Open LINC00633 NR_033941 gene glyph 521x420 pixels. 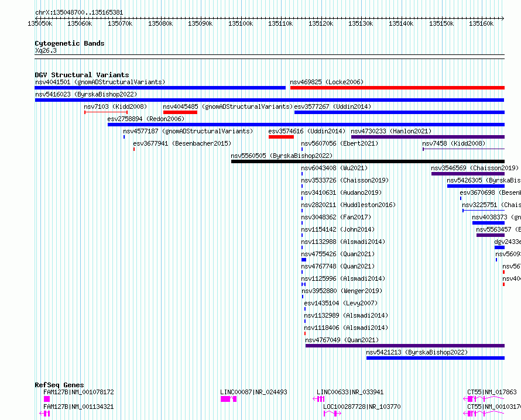click(318, 399)
